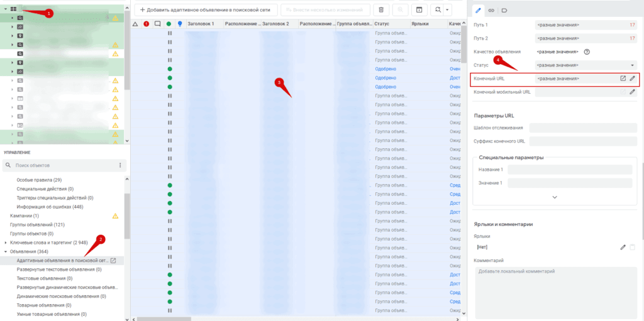Click the Комментарий text area
Viewport: 644px width, 321px height.
click(555, 293)
